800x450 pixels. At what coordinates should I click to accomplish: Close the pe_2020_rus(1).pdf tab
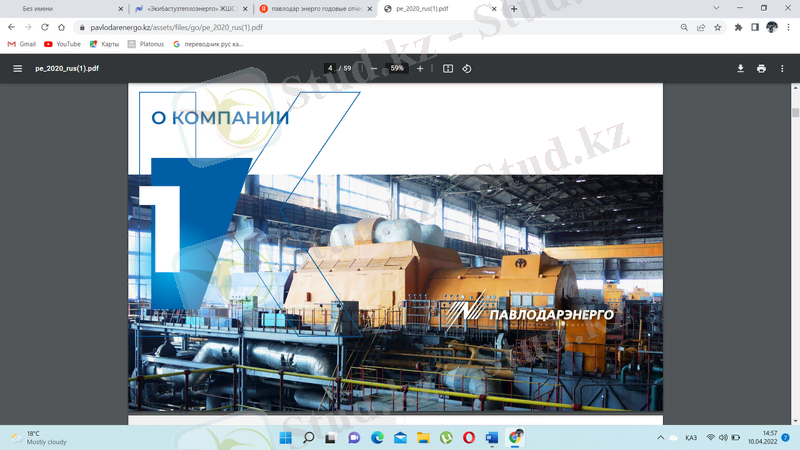[x=494, y=9]
